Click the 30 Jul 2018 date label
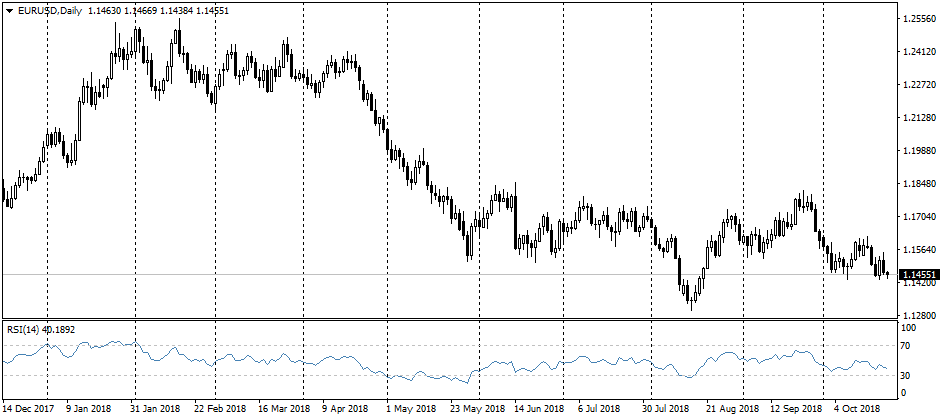 665,410
